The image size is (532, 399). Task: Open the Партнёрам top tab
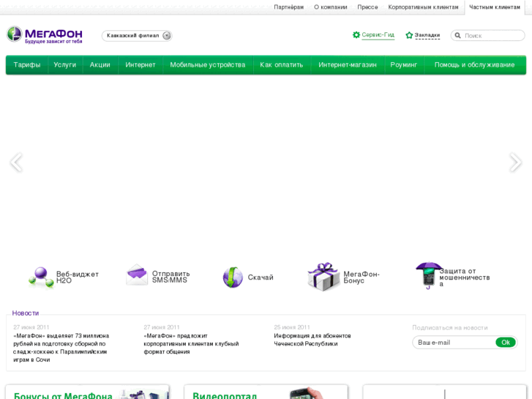point(289,7)
